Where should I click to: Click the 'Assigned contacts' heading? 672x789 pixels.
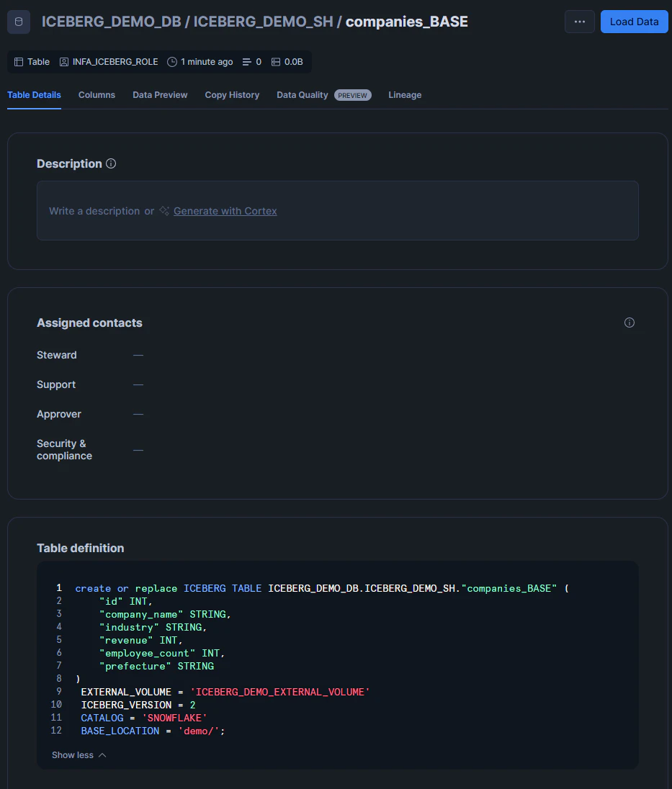click(x=89, y=323)
